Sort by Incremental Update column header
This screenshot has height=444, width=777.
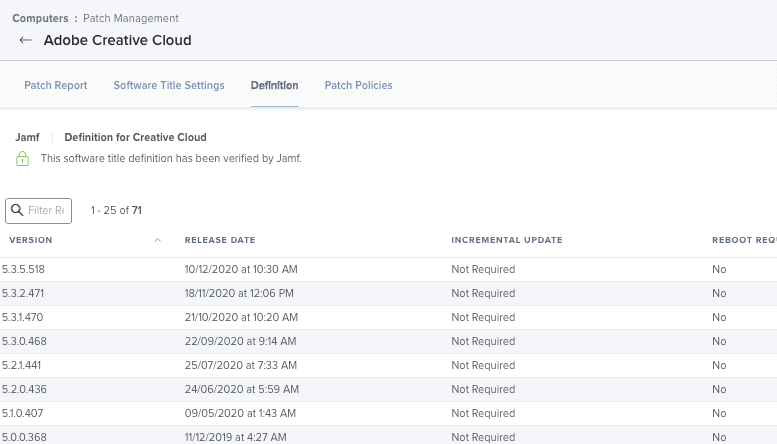[507, 240]
